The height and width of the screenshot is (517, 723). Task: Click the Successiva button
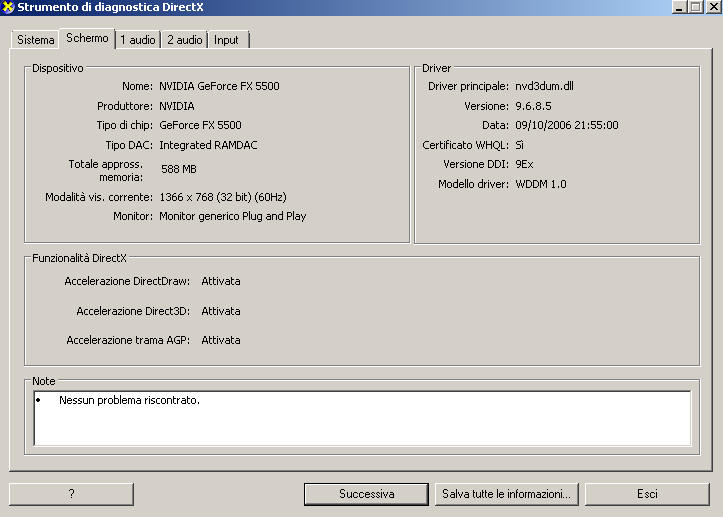(367, 494)
